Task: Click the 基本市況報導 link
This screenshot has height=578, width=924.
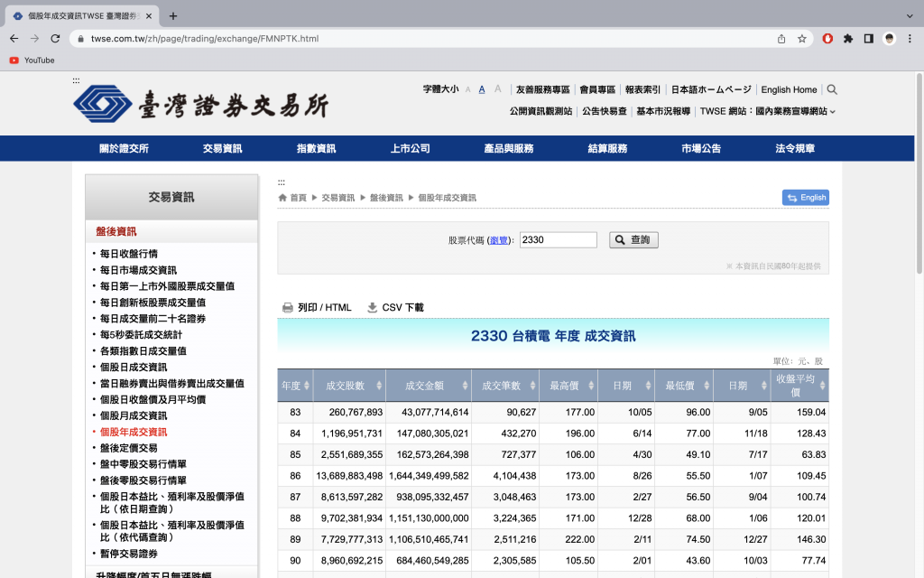Action: click(663, 111)
